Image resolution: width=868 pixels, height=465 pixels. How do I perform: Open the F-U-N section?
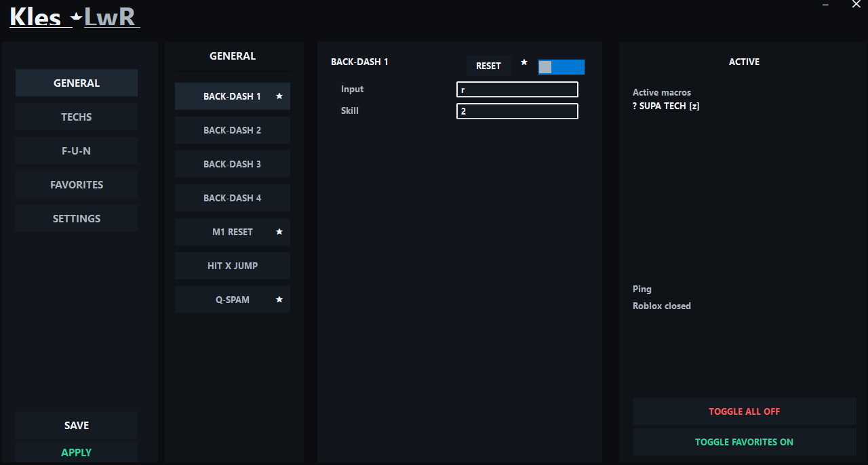point(76,150)
